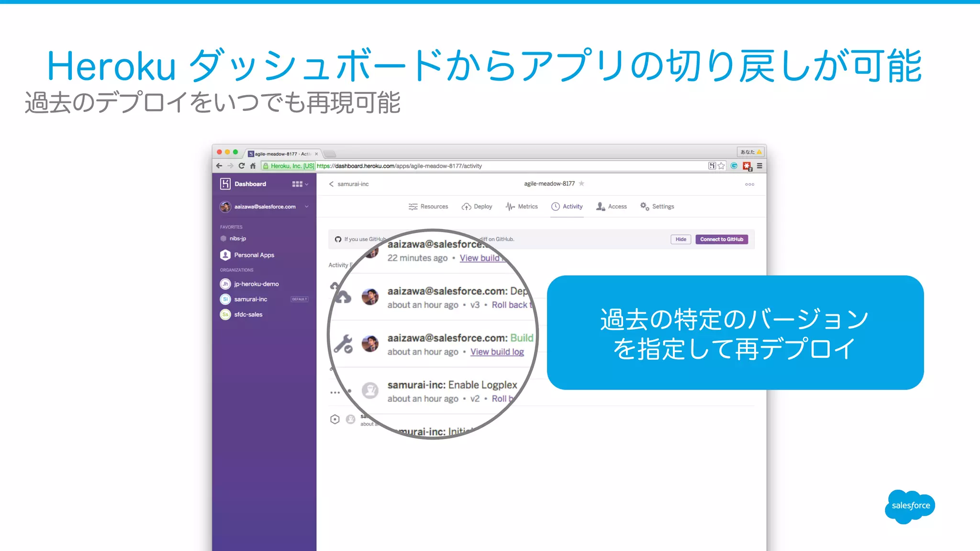Switch to the Access tab
This screenshot has width=980, height=551.
[x=612, y=207]
